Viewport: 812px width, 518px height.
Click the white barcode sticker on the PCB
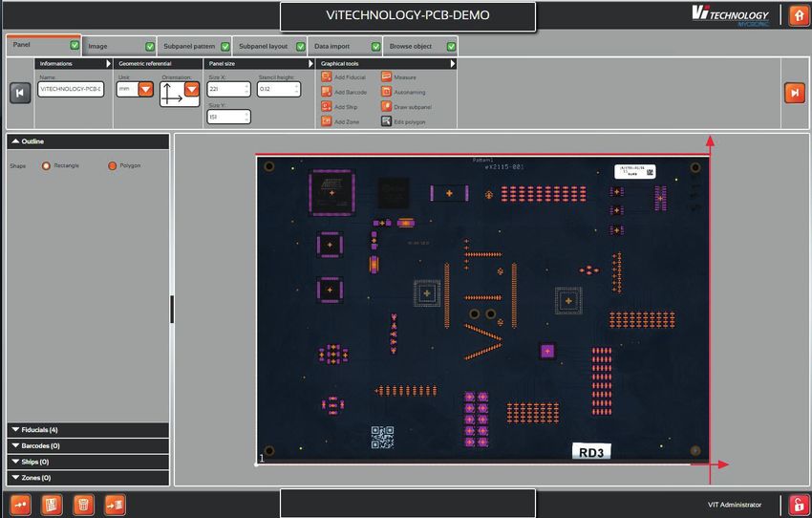635,171
